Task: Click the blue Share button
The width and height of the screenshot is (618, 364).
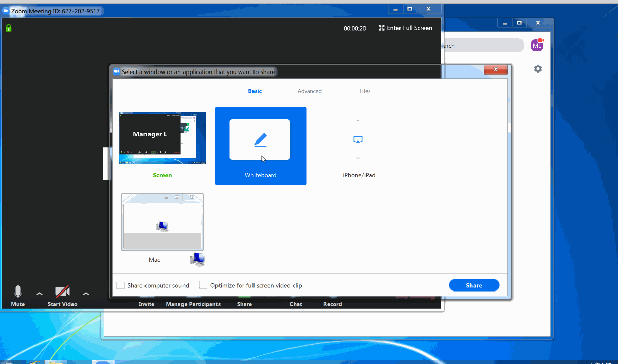Action: pyautogui.click(x=474, y=285)
